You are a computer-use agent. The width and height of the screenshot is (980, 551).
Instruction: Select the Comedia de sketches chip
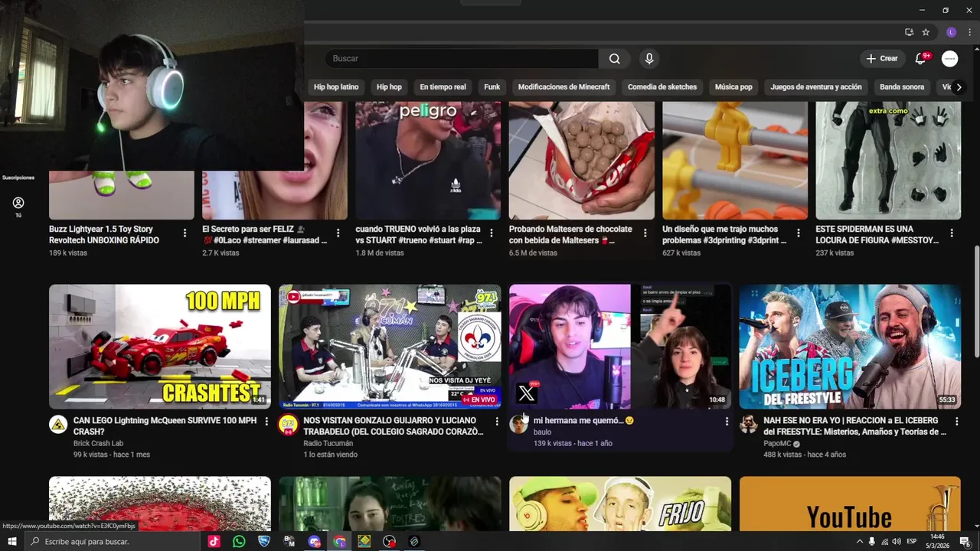click(x=662, y=87)
